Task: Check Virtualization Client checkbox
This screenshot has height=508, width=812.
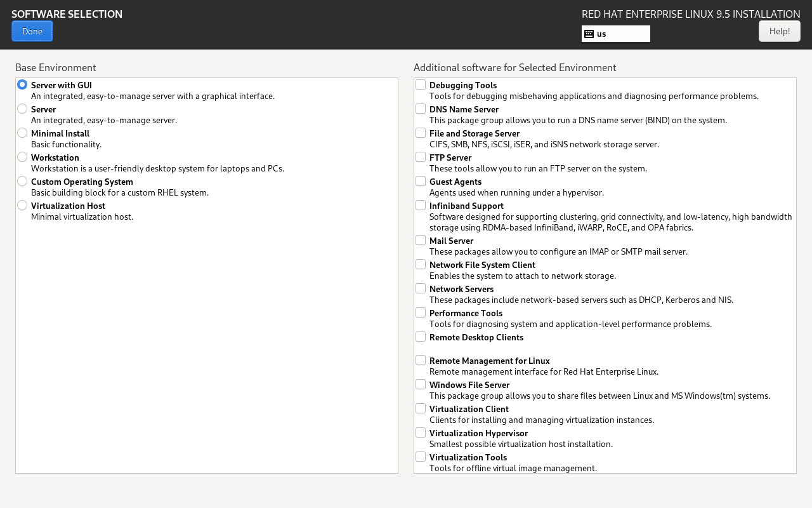Action: 421,408
